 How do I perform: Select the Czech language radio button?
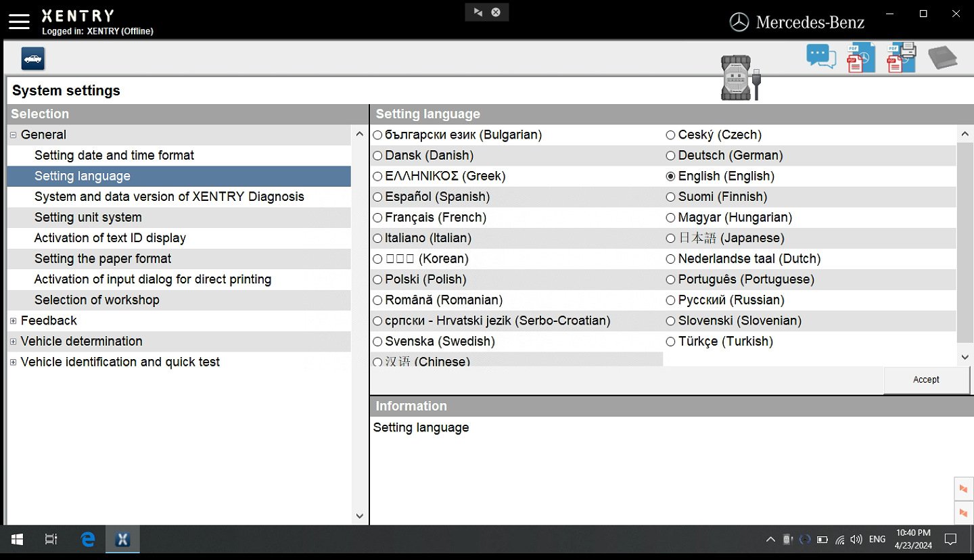point(670,135)
